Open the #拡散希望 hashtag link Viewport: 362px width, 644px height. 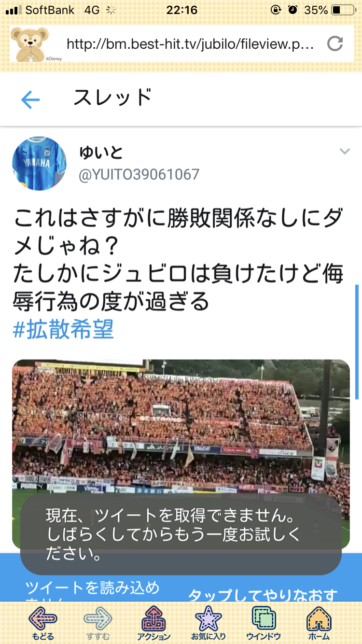[63, 330]
